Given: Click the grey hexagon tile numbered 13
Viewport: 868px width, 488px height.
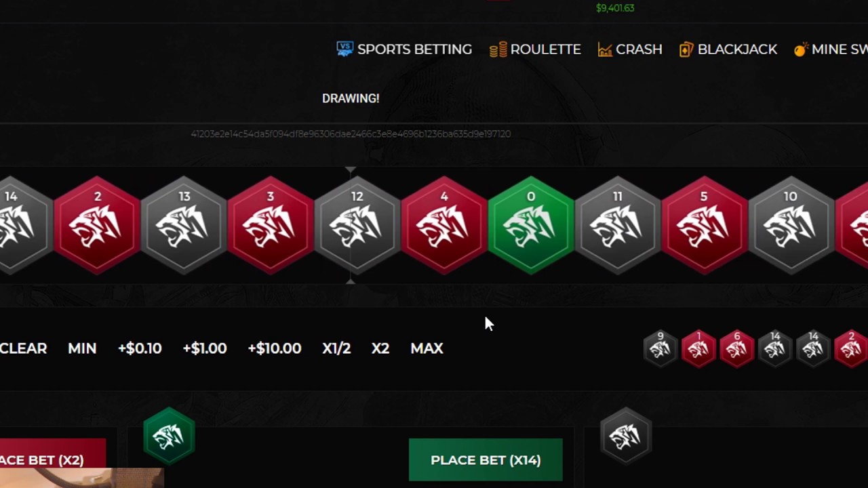Looking at the screenshot, I should 184,225.
